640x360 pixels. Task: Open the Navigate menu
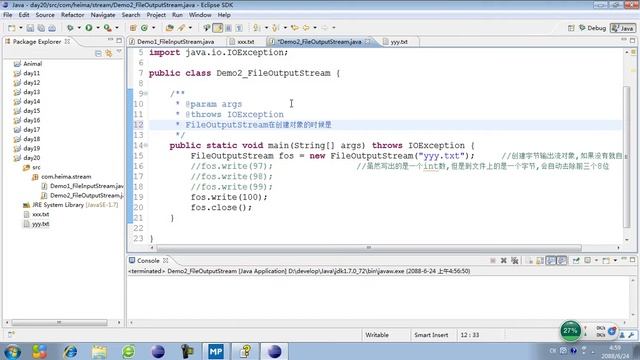click(103, 15)
